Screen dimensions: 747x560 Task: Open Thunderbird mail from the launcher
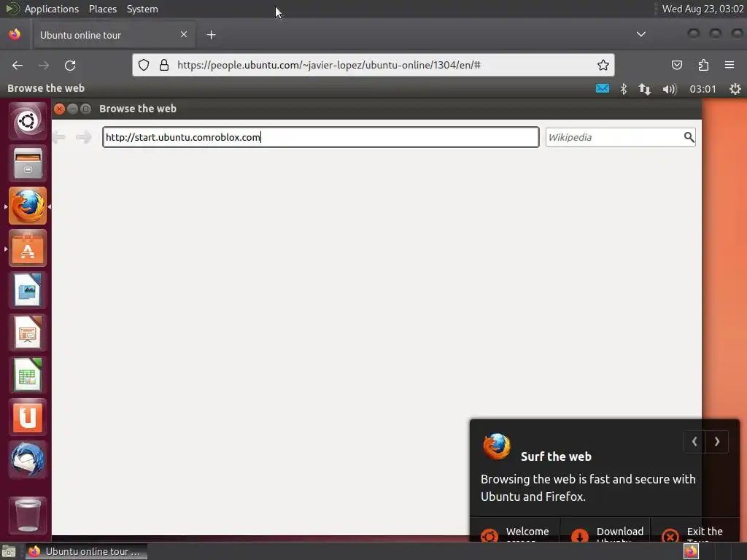[x=28, y=459]
